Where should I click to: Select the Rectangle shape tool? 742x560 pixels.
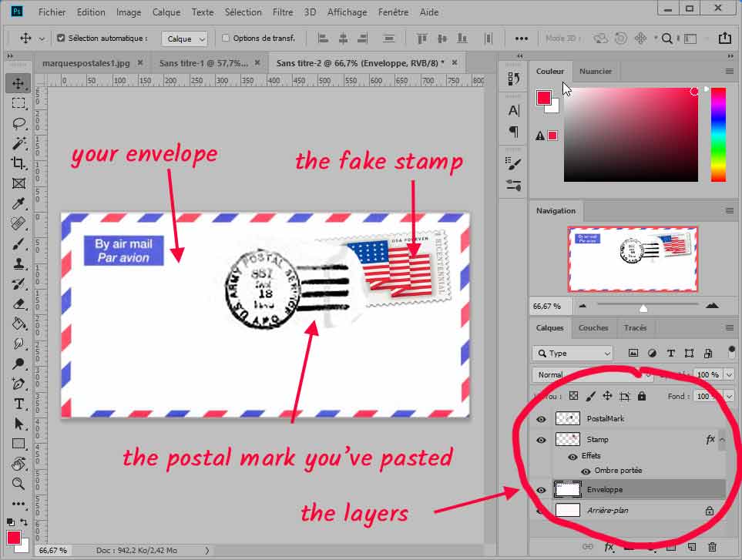pos(18,444)
